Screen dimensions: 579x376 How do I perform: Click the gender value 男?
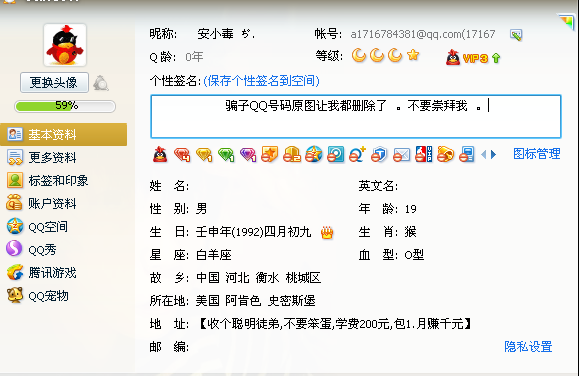click(202, 209)
